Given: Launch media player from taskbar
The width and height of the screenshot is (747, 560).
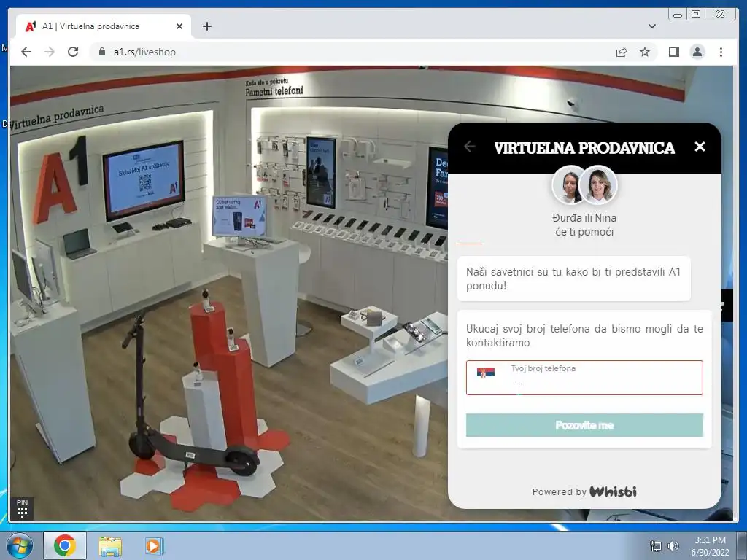Looking at the screenshot, I should (154, 545).
